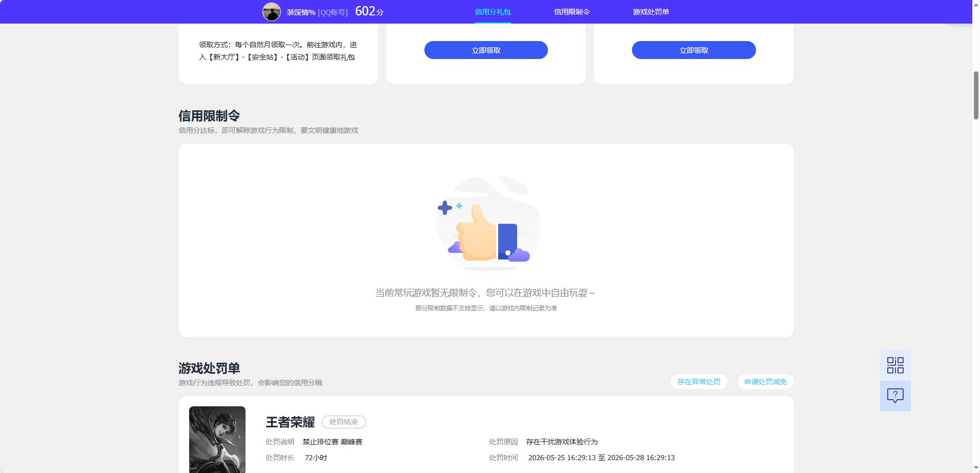Switch to the 信用限制令 tab
Screen dimensions: 980x473
point(571,12)
